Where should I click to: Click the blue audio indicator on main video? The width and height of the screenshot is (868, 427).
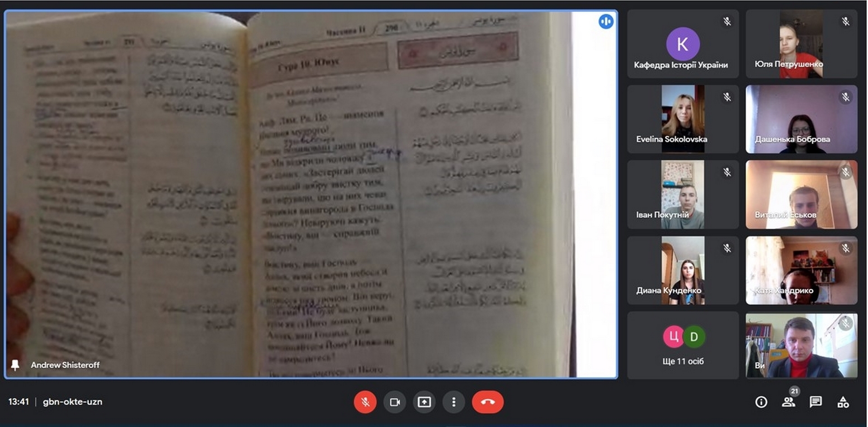606,21
